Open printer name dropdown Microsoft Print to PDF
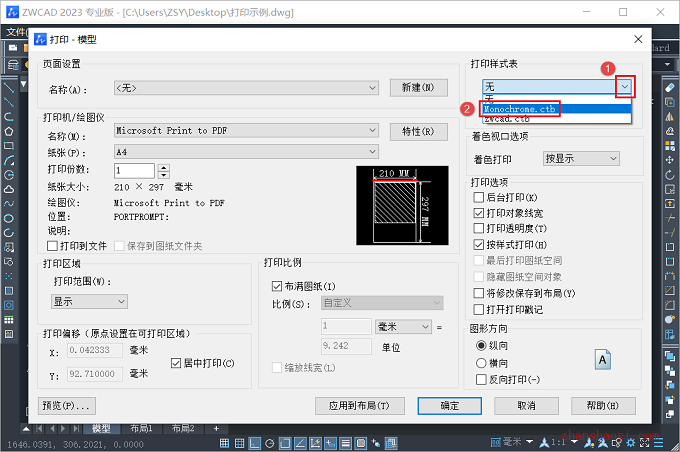Image resolution: width=680 pixels, height=452 pixels. point(246,131)
